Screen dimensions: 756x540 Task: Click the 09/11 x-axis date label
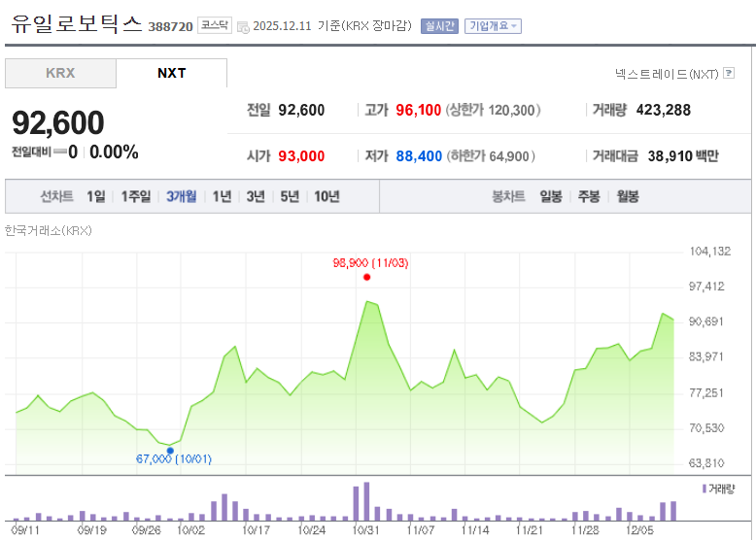[x=25, y=530]
